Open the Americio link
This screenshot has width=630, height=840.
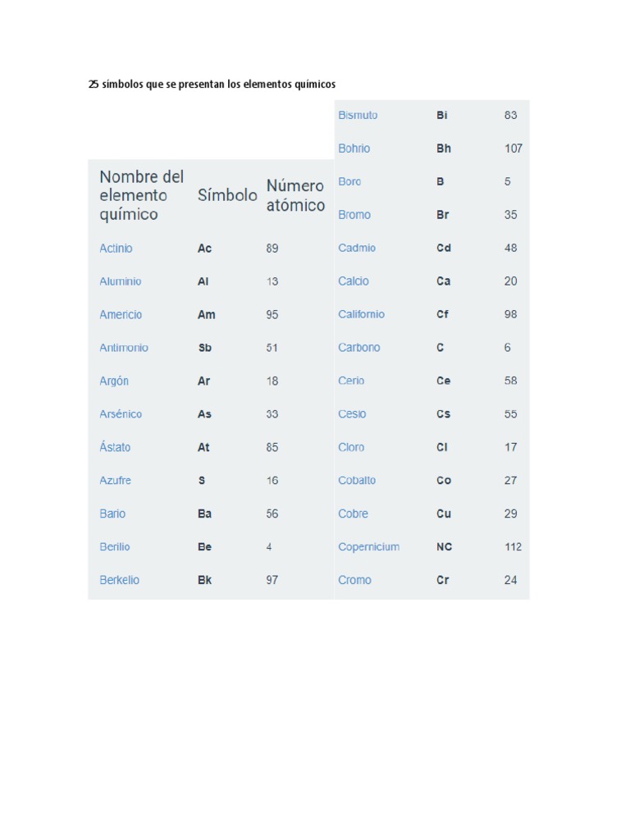pyautogui.click(x=121, y=315)
